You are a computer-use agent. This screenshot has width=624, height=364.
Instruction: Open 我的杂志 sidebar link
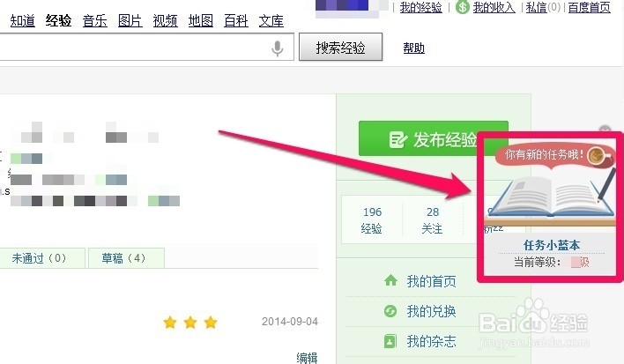click(x=431, y=341)
